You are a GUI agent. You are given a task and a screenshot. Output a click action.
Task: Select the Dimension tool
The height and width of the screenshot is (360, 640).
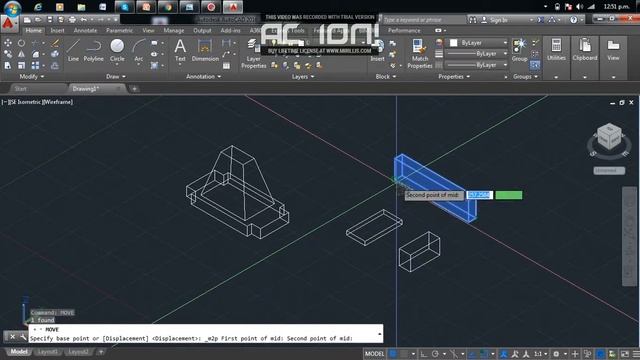(205, 51)
